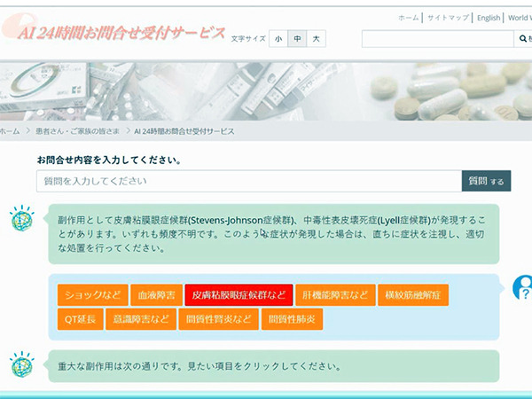
Task: Click the red 皮膚粘膜眼症候群など button
Action: (x=238, y=294)
